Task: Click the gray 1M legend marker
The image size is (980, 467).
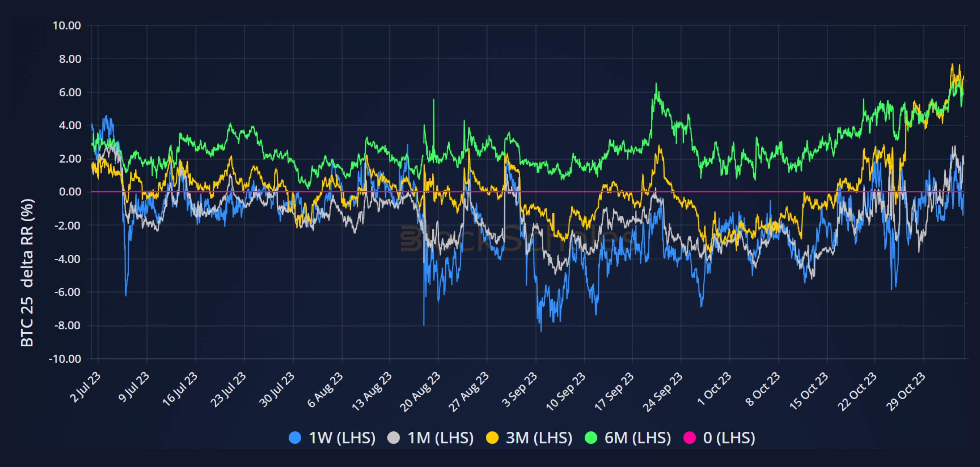Action: coord(393,438)
